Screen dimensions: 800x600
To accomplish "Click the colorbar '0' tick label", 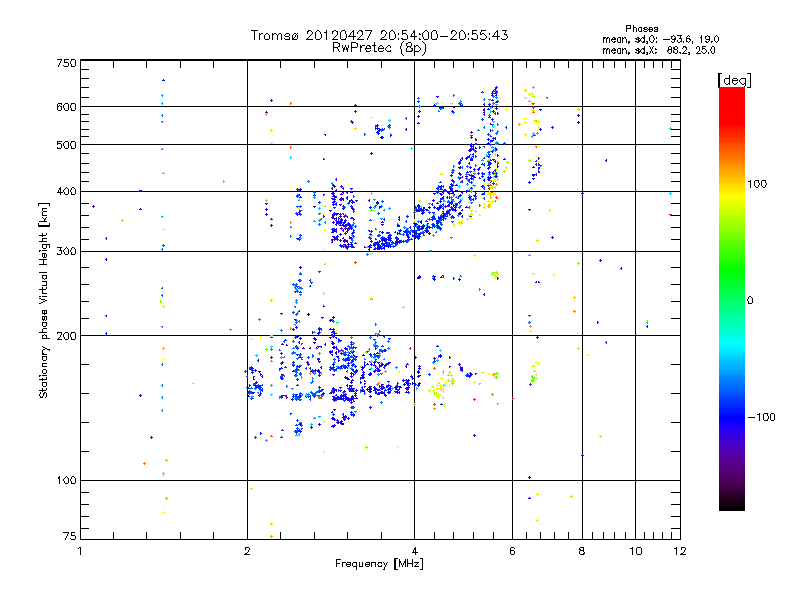I will click(750, 301).
